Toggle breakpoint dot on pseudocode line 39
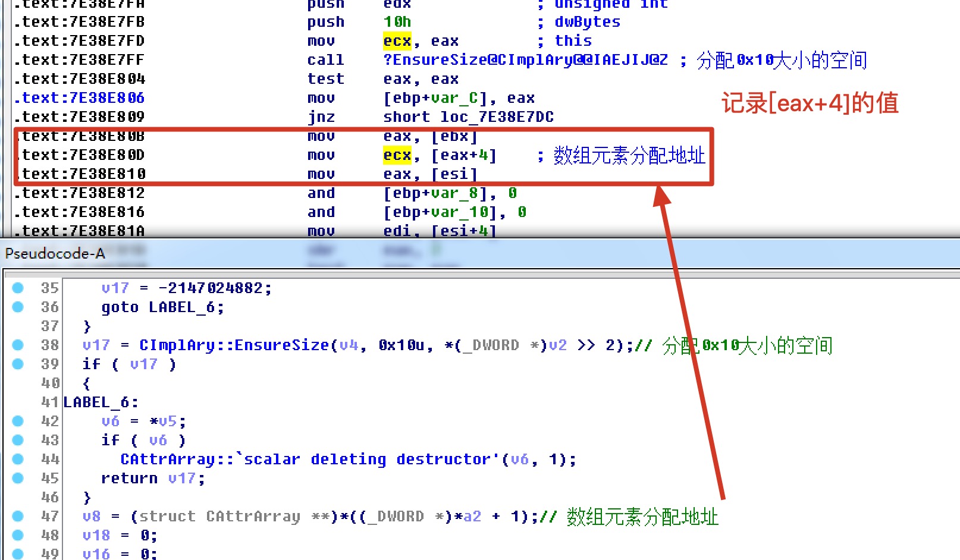Screen dimensions: 960x560 coord(18,364)
